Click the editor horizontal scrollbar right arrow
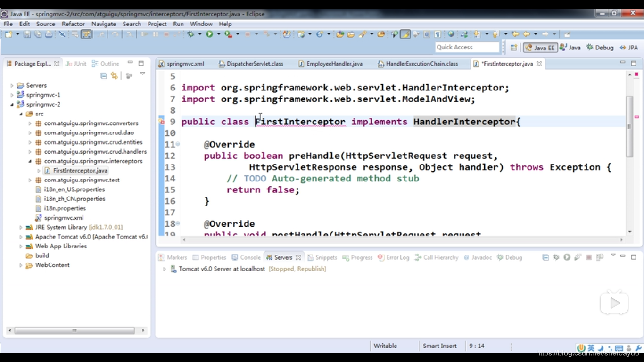 [x=622, y=239]
